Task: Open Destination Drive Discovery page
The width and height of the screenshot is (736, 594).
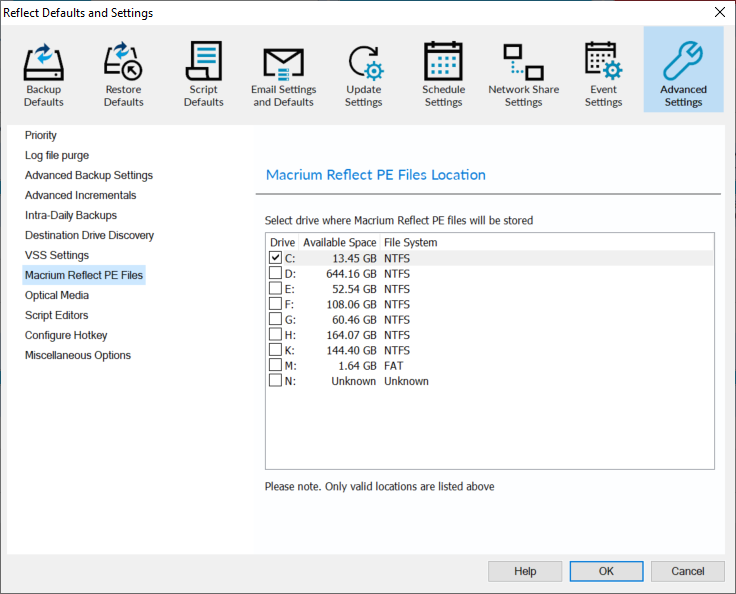Action: tap(89, 235)
